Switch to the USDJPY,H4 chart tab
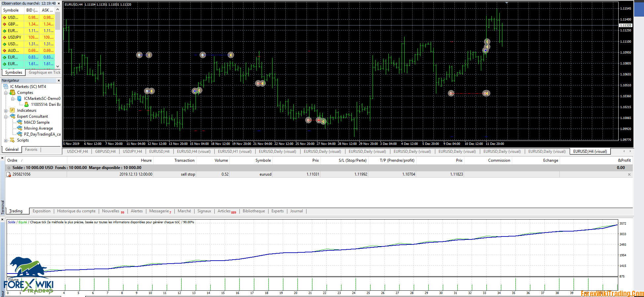Image resolution: width=644 pixels, height=297 pixels. [132, 151]
